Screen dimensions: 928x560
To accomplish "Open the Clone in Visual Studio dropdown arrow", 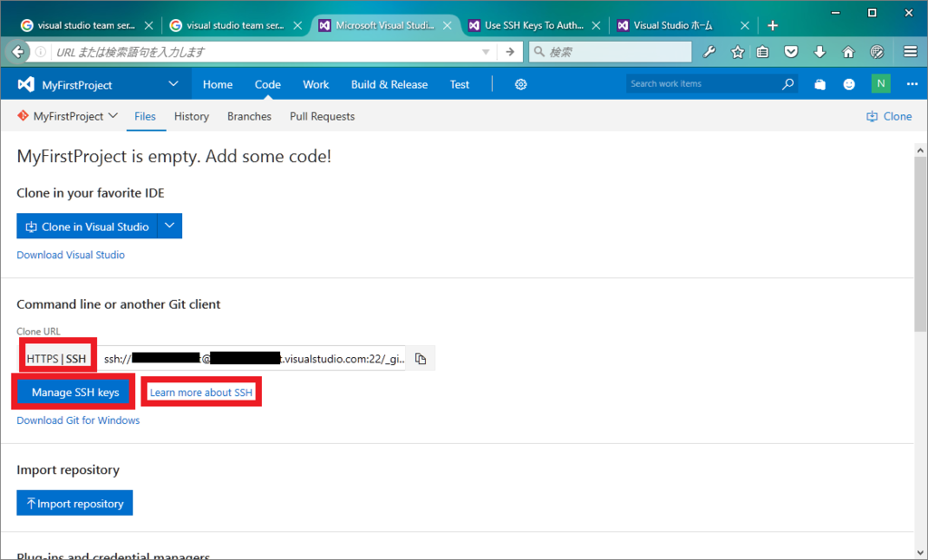I will (x=169, y=227).
